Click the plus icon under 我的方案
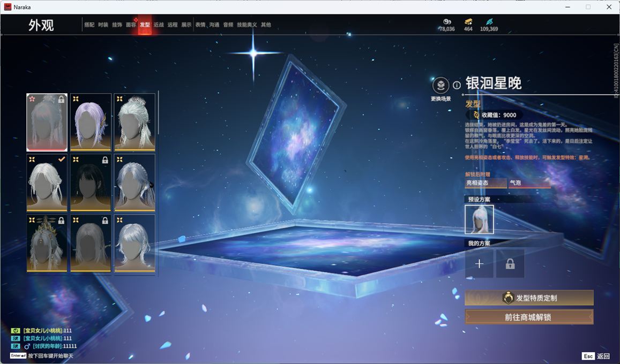 [x=479, y=263]
